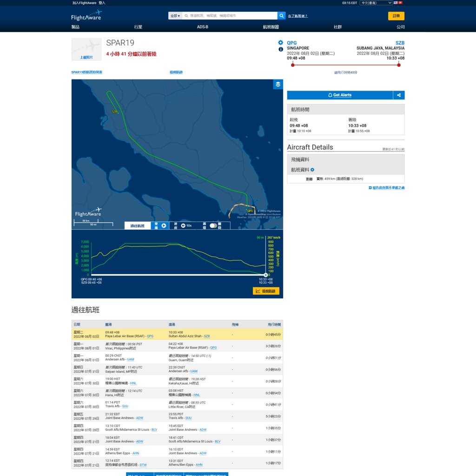Click BLV link in the 13:10 CDT row
Screen dimensions: 476x476
click(x=154, y=430)
